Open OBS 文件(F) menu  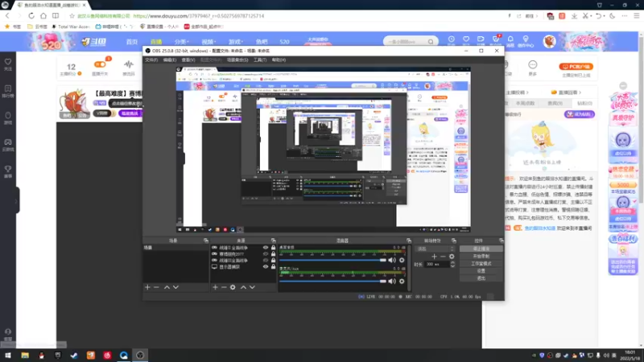pyautogui.click(x=151, y=60)
